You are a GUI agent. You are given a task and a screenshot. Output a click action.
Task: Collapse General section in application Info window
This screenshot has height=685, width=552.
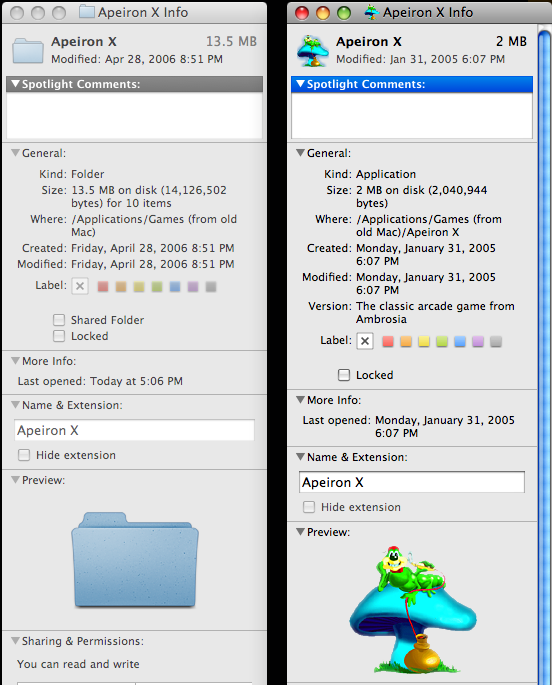pos(300,153)
